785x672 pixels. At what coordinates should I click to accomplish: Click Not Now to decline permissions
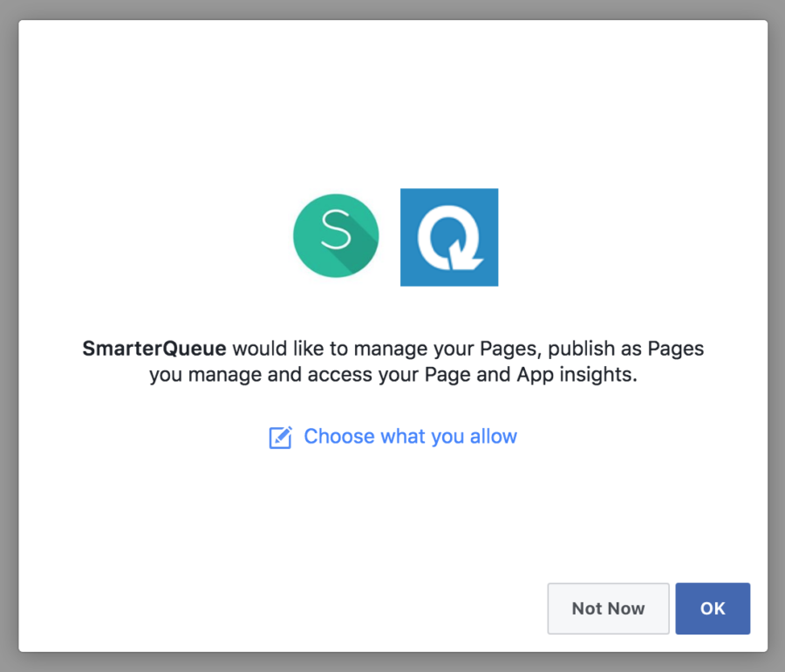click(608, 608)
